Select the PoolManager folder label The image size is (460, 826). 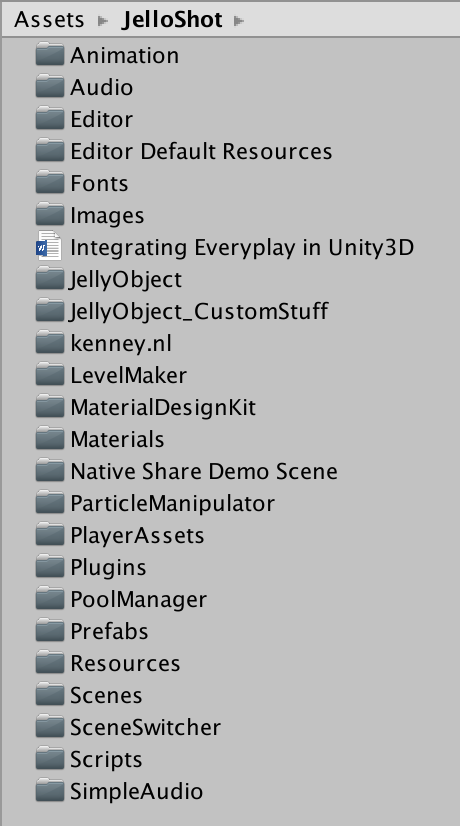click(139, 599)
